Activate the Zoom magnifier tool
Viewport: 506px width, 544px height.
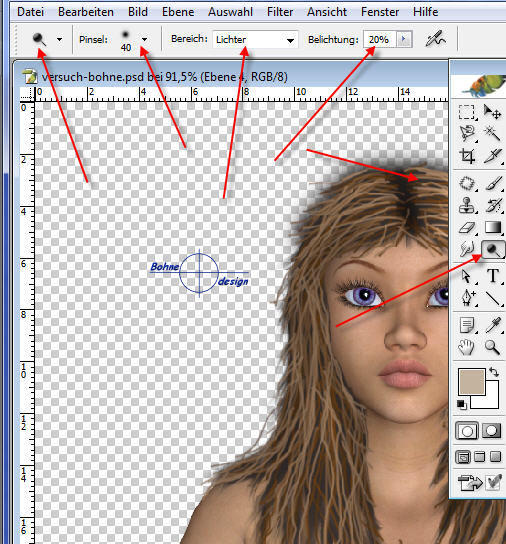point(492,347)
